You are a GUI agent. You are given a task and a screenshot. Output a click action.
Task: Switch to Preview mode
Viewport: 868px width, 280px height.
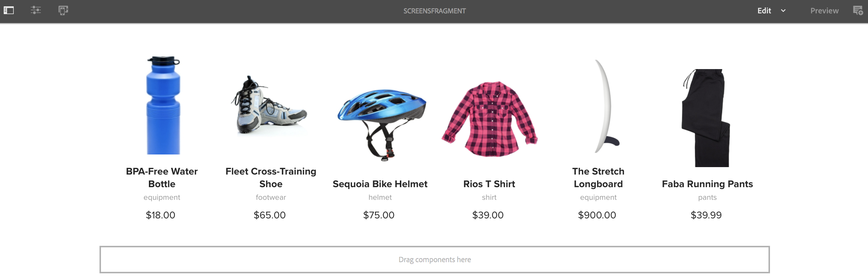(x=824, y=11)
